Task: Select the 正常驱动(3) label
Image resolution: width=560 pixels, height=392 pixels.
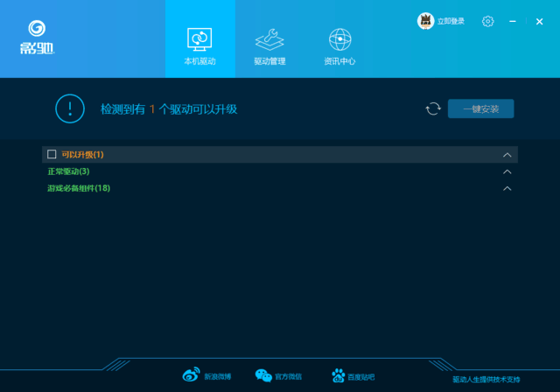Action: [68, 171]
